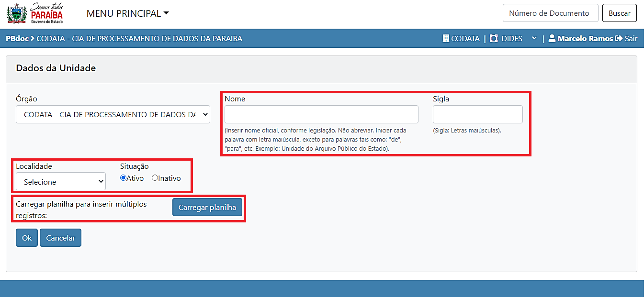This screenshot has height=297, width=644.
Task: Click the Nome hint text about official name
Action: (316, 139)
